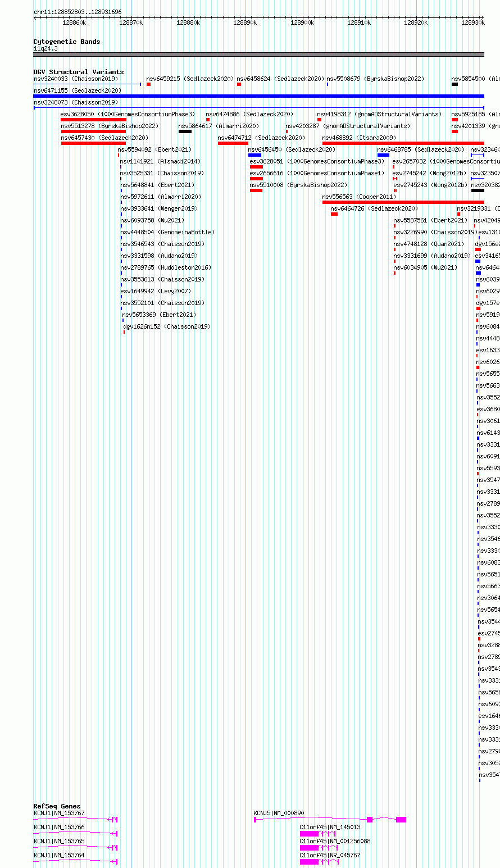Viewport: 500px width, 868px height.
Task: Click the esv1649942 (Levy2007) label
Action: 155,291
